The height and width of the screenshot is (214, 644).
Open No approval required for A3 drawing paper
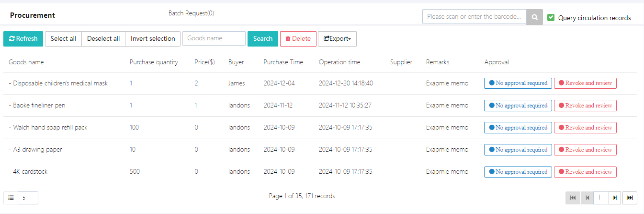pos(518,150)
